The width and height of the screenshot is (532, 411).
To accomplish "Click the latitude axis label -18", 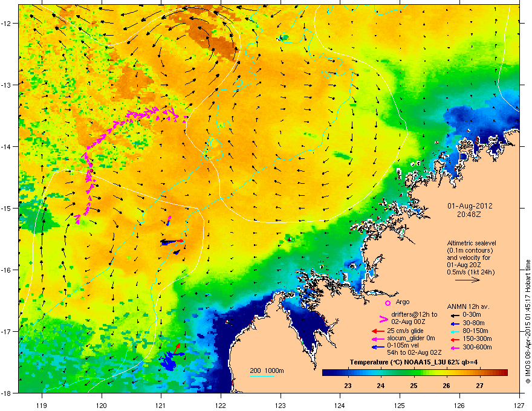I will 6,393.
